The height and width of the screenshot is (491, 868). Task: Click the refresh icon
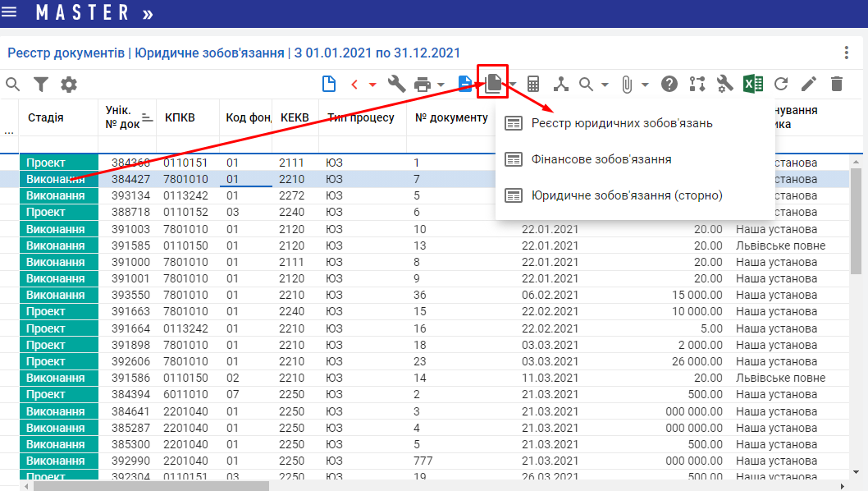tap(781, 84)
